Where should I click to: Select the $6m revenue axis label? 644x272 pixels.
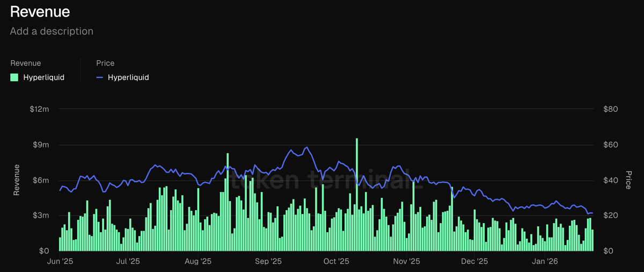click(41, 180)
